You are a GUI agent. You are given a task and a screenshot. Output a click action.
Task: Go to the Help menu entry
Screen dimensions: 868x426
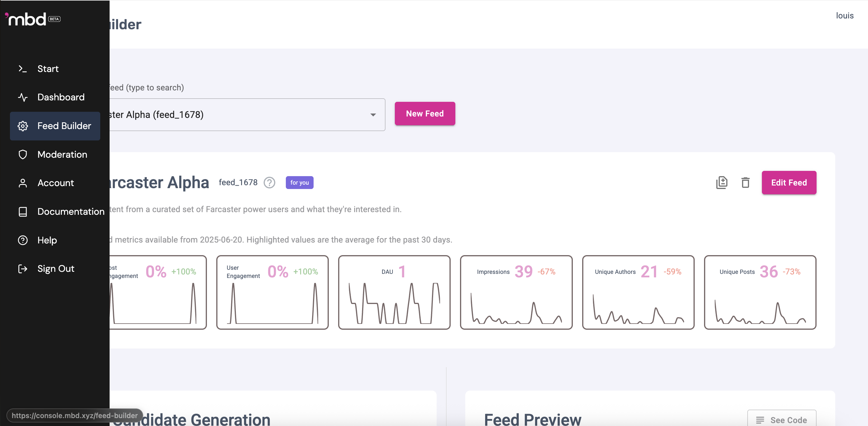click(47, 241)
